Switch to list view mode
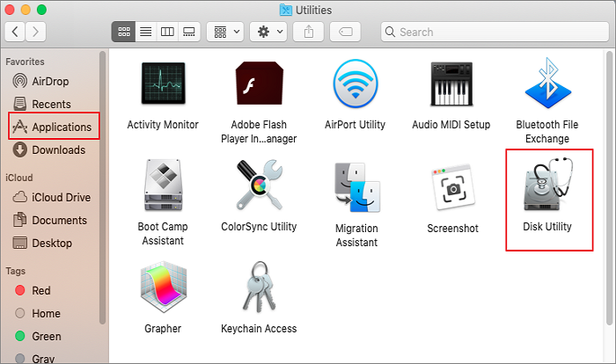Image resolution: width=616 pixels, height=364 pixels. tap(145, 32)
